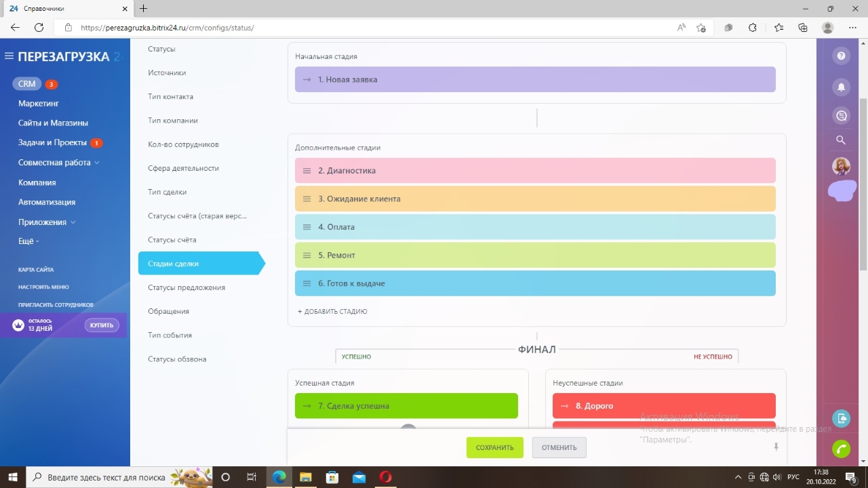
Task: Select Статусы предложения in sidebar
Action: [186, 287]
